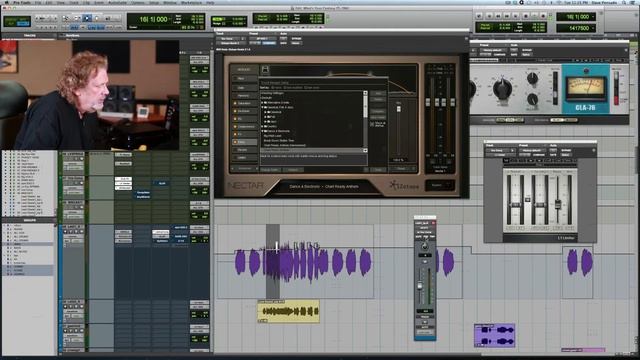Click the VU meter on CLA-76
Image resolution: width=640 pixels, height=360 pixels.
[x=586, y=88]
